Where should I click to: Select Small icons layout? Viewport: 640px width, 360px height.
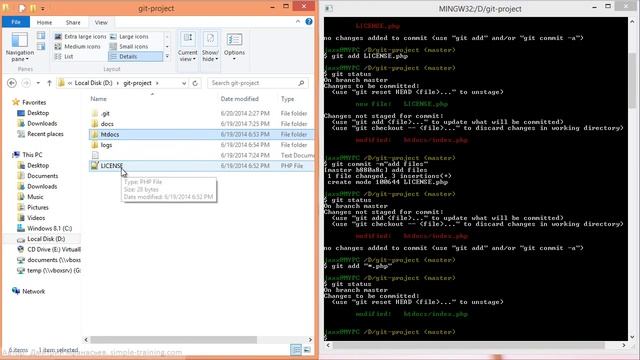(x=129, y=47)
